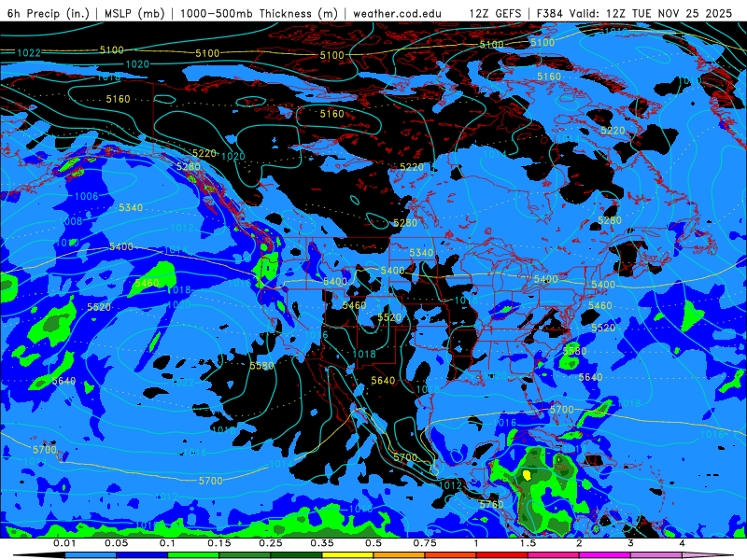Image resolution: width=747 pixels, height=560 pixels.
Task: Click the legend value 3
Action: click(x=631, y=543)
